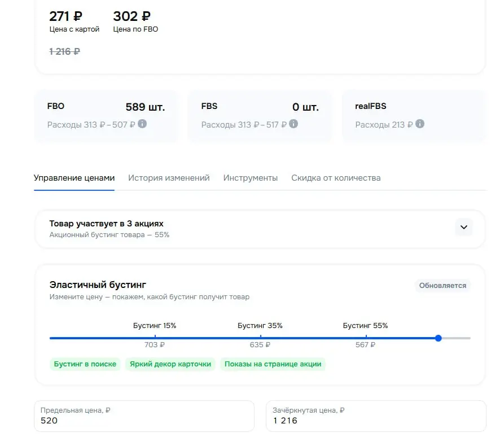504x437 pixels.
Task: Click the "Бустинг 35%" slider mark
Action: pyautogui.click(x=260, y=326)
